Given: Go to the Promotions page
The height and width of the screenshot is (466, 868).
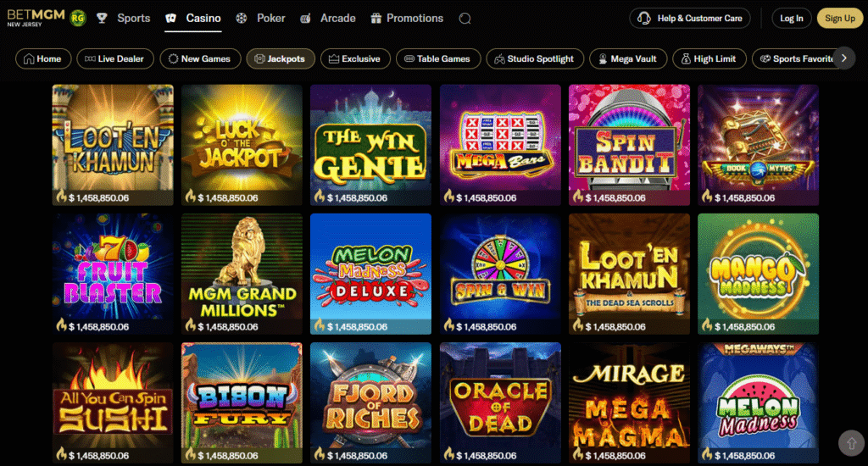Looking at the screenshot, I should [x=406, y=19].
